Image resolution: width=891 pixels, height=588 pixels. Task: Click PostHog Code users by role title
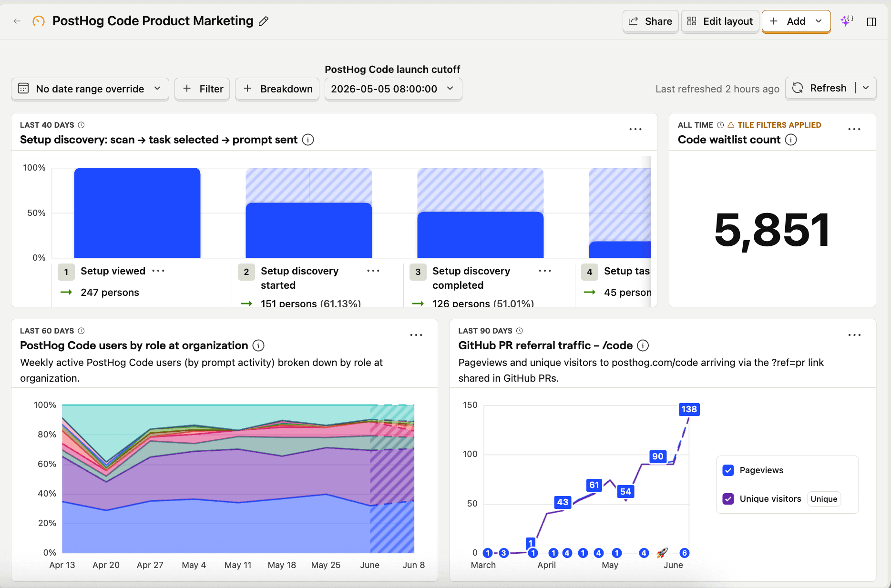tap(134, 345)
